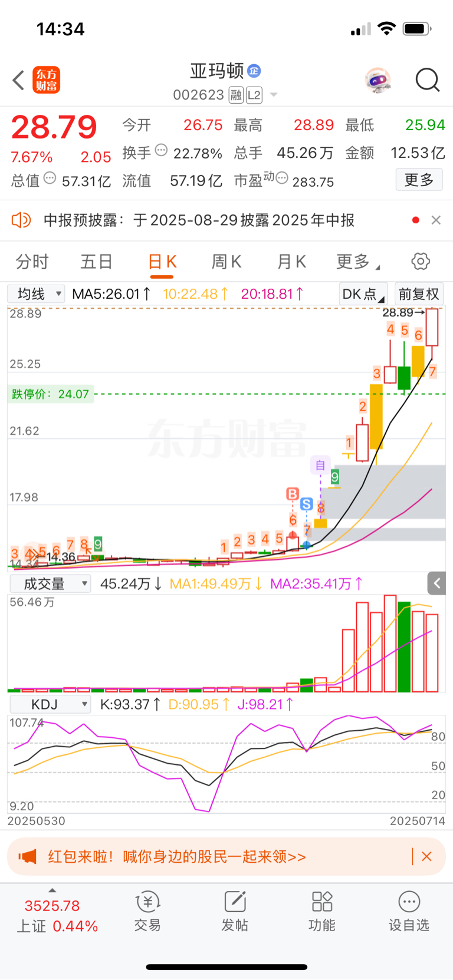
Task: Tap the battery status icon
Action: pyautogui.click(x=417, y=28)
